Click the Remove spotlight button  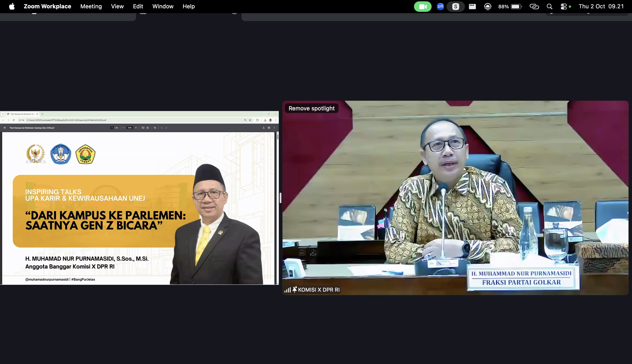311,108
